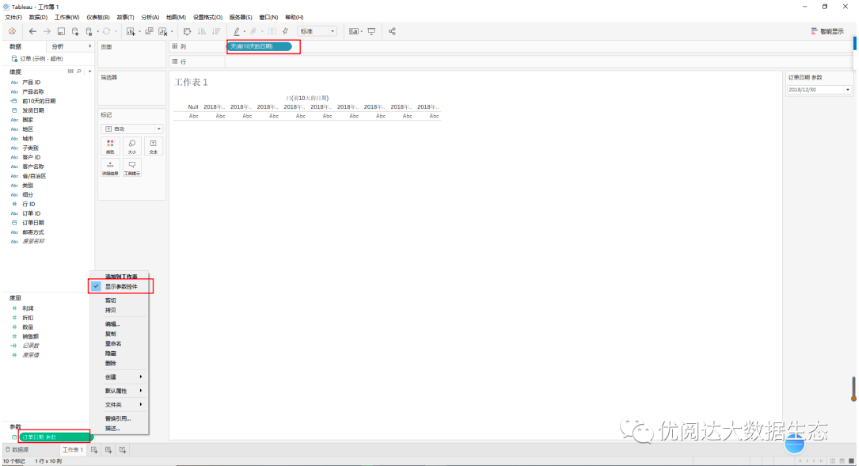Click the share icon in toolbar

(392, 31)
